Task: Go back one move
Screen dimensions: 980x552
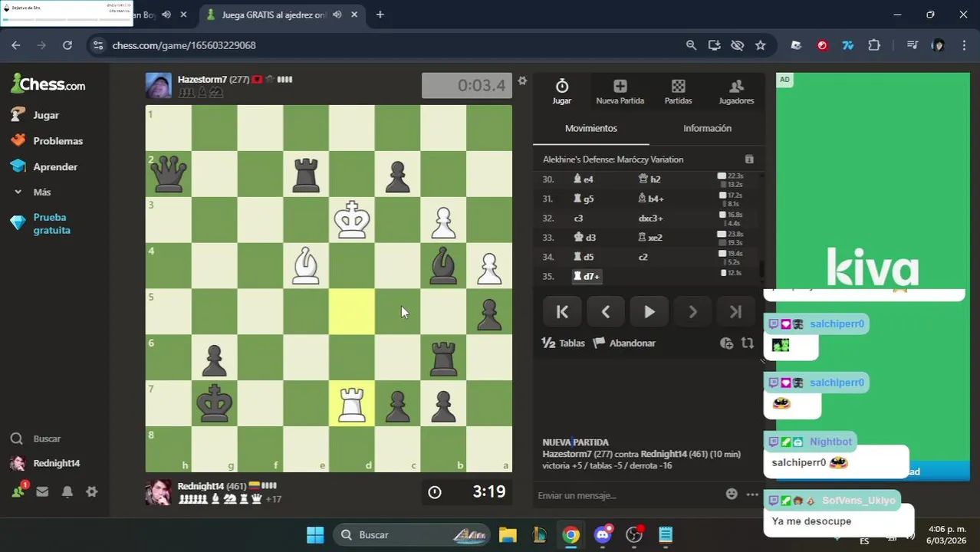Action: [x=606, y=312]
